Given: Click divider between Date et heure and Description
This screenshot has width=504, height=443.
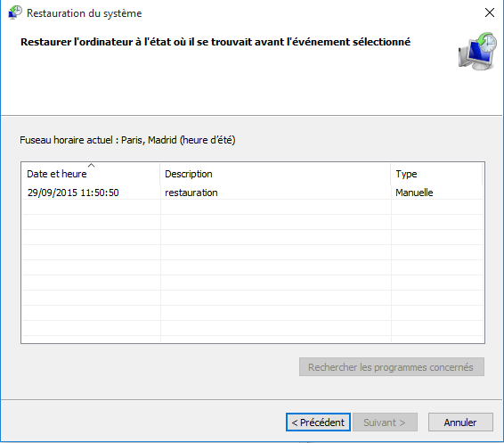Looking at the screenshot, I should pyautogui.click(x=159, y=174).
